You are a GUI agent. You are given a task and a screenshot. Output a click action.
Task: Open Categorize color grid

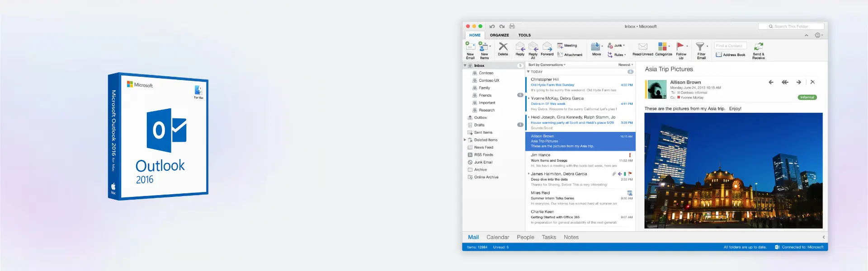[x=664, y=49]
